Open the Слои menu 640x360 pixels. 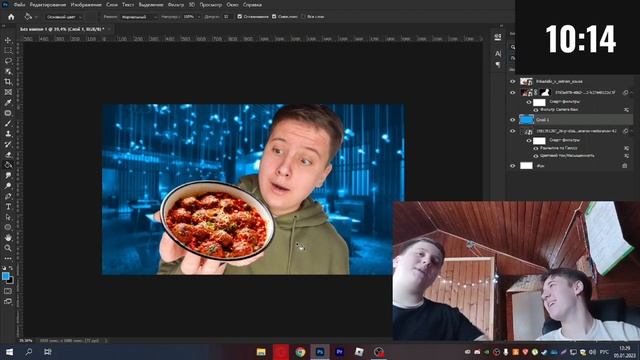tap(112, 5)
